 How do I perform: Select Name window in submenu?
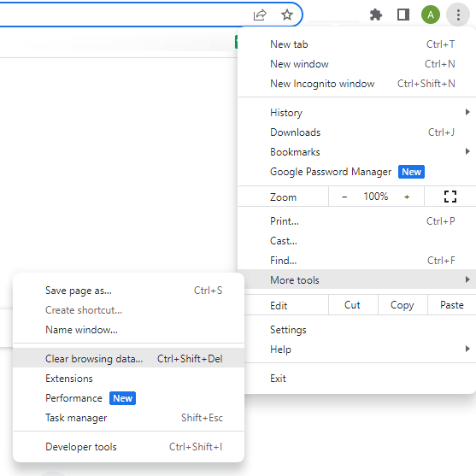click(x=128, y=330)
